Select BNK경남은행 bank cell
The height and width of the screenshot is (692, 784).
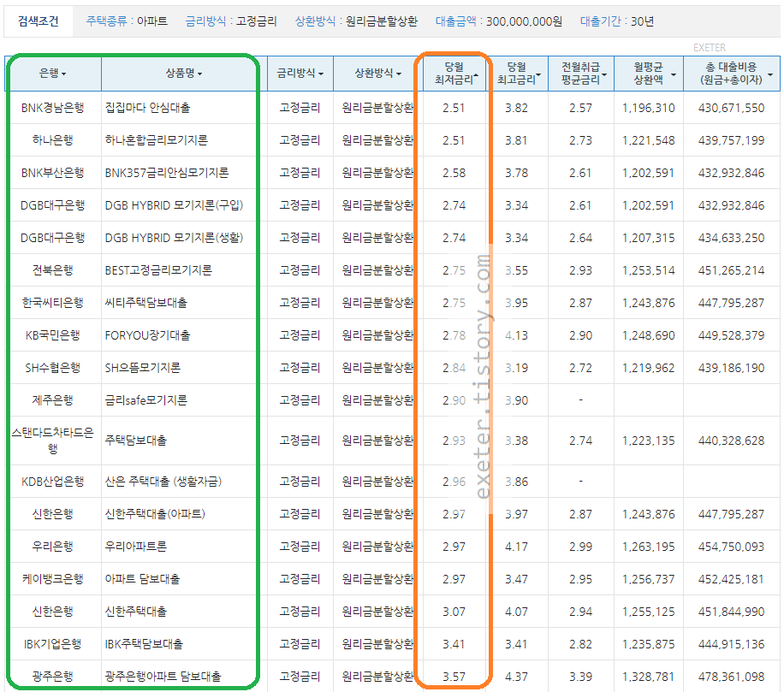coord(52,108)
